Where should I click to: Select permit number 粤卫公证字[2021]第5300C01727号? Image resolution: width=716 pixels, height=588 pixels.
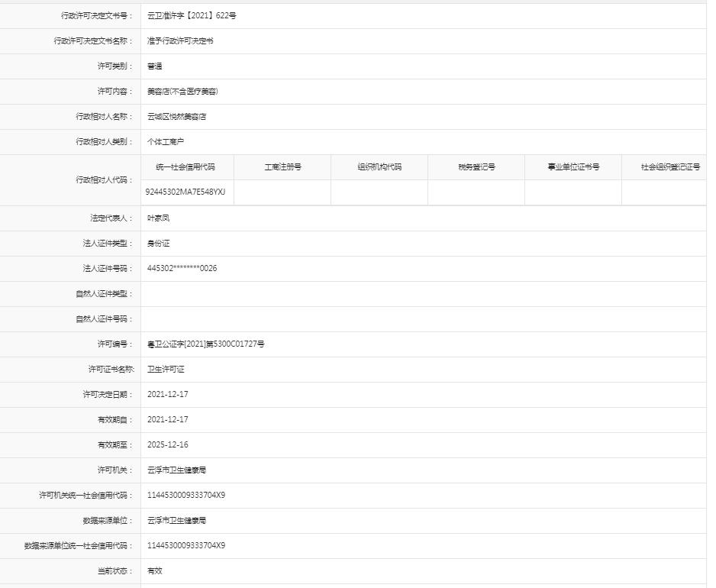point(205,344)
